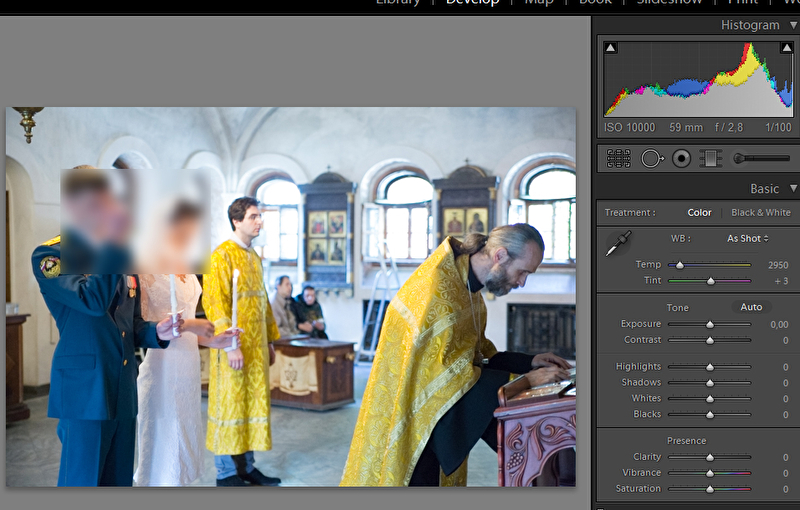The width and height of the screenshot is (800, 510).
Task: Collapse the Basic panel
Action: click(x=792, y=188)
